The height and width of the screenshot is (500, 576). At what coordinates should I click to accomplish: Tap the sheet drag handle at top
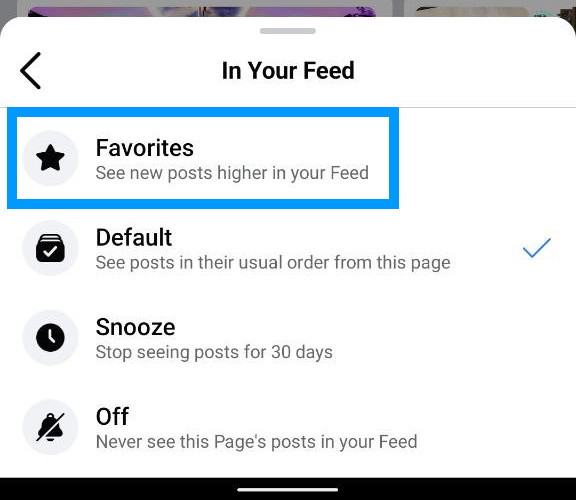288,31
